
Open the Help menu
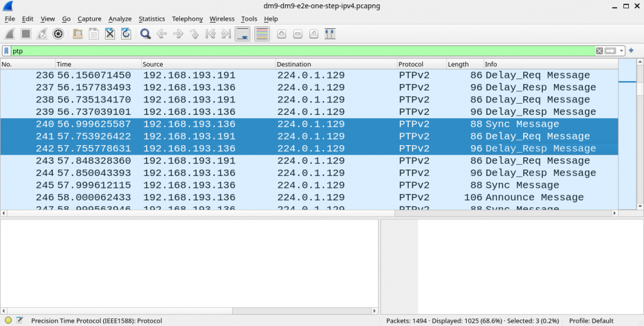pos(270,19)
